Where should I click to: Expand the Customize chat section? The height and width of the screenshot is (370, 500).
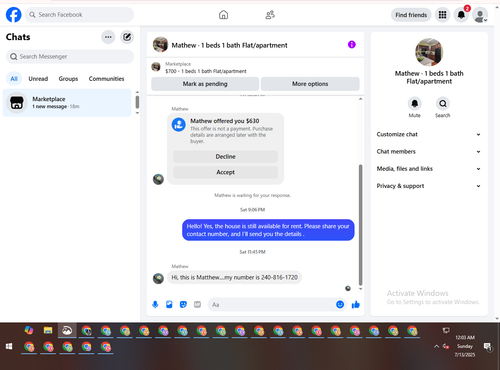point(429,134)
